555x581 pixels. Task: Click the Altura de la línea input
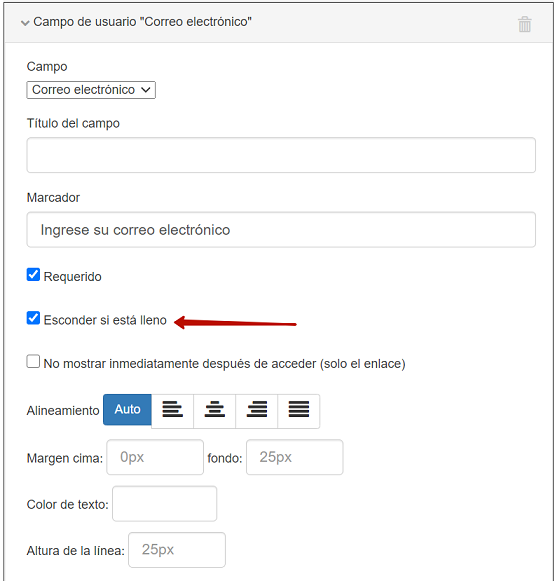177,550
